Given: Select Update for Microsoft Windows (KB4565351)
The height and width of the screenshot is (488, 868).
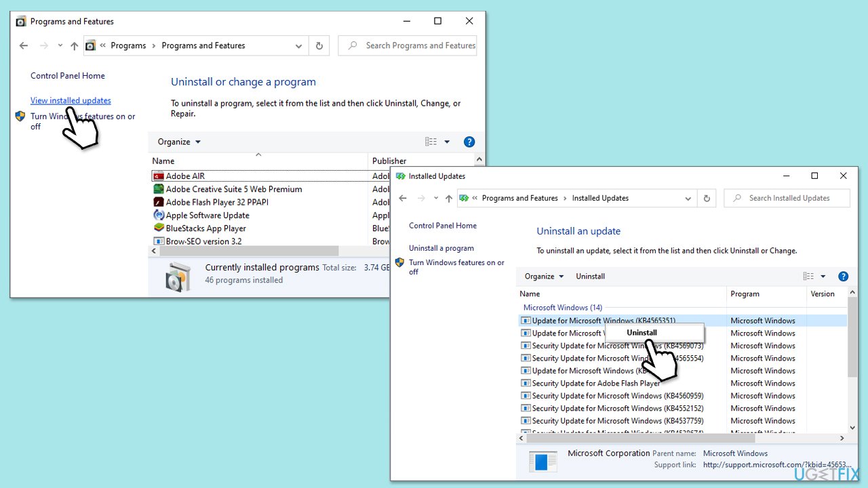Looking at the screenshot, I should [682, 321].
